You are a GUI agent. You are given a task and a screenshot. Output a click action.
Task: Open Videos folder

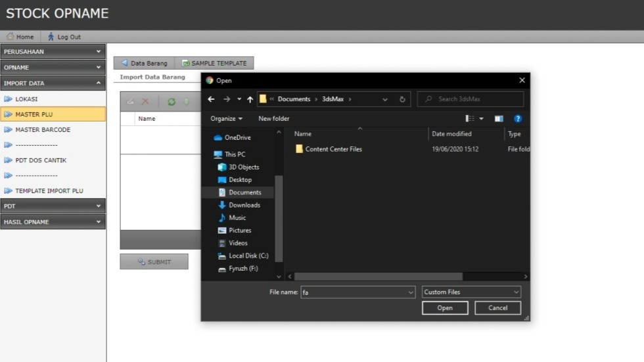coord(233,243)
